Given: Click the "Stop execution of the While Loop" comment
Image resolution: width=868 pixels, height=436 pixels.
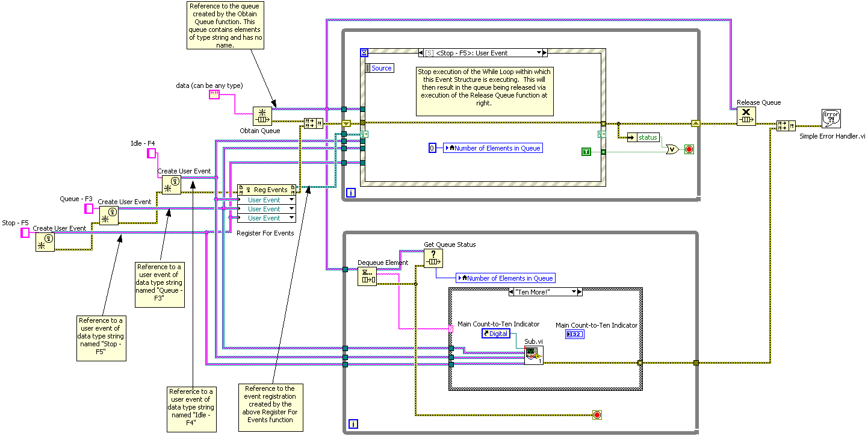Looking at the screenshot, I should point(485,91).
